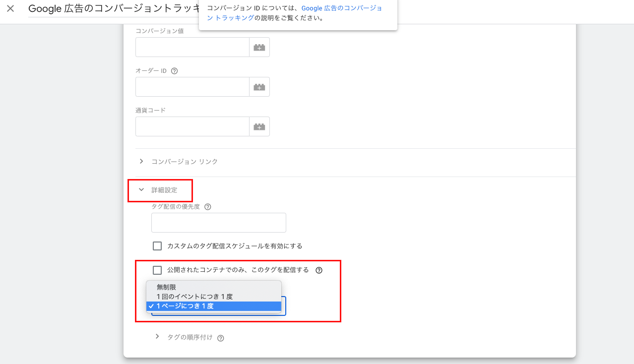
Task: Open the help icon next to タグ配信の優先度
Action: pyautogui.click(x=208, y=207)
